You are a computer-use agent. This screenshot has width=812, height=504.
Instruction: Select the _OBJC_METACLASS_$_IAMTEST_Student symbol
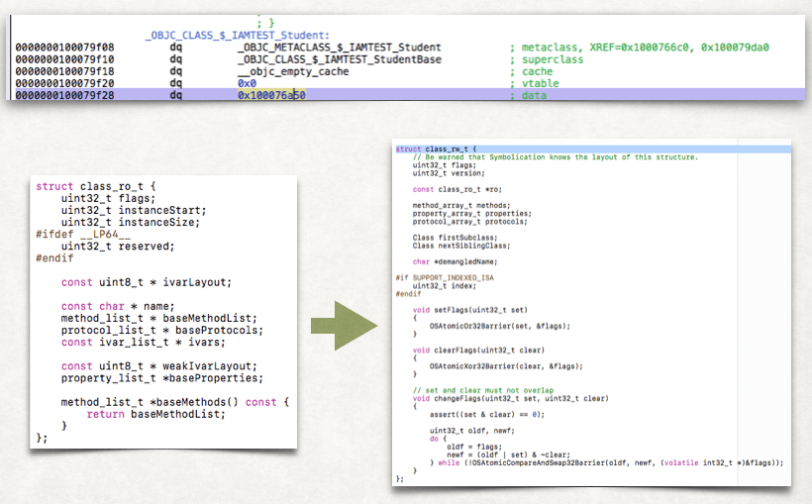[x=339, y=48]
